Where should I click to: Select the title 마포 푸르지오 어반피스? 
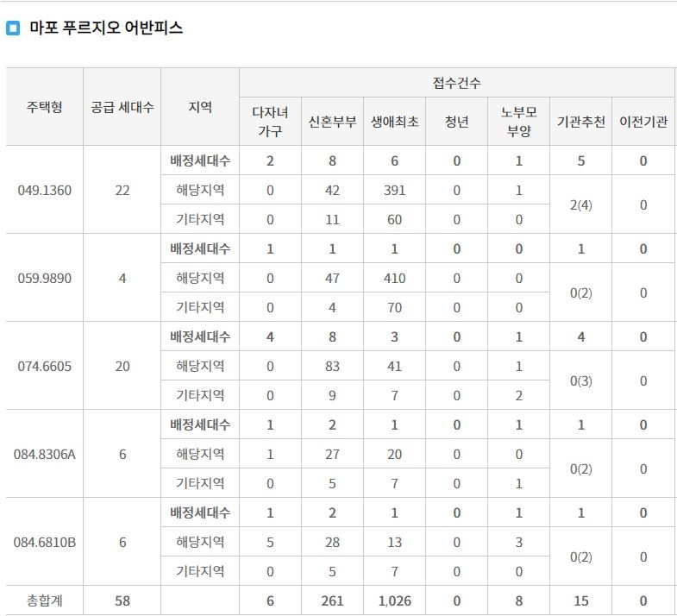click(106, 28)
